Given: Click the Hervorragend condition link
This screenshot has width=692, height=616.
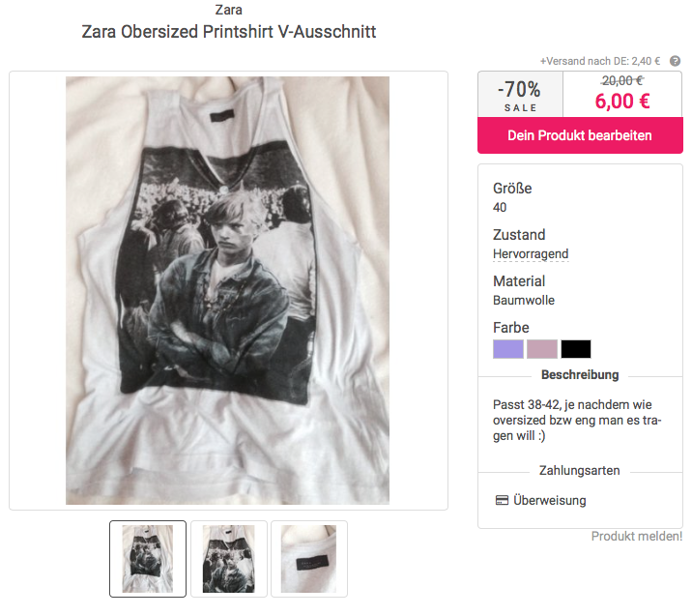Looking at the screenshot, I should coord(531,254).
